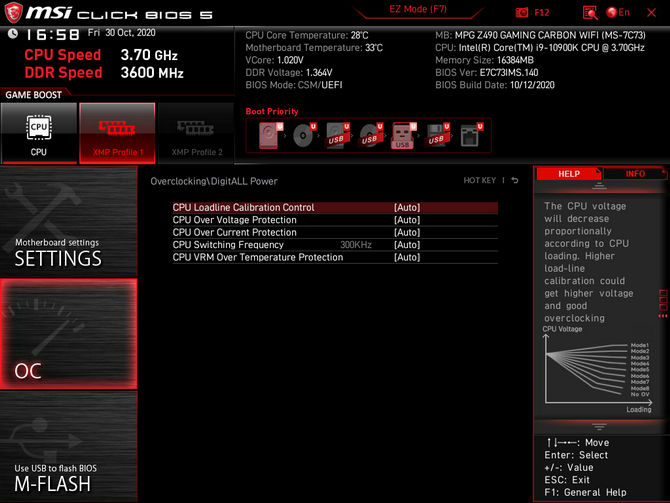This screenshot has width=670, height=503.
Task: Click the Boot Priority heading
Action: 272,112
